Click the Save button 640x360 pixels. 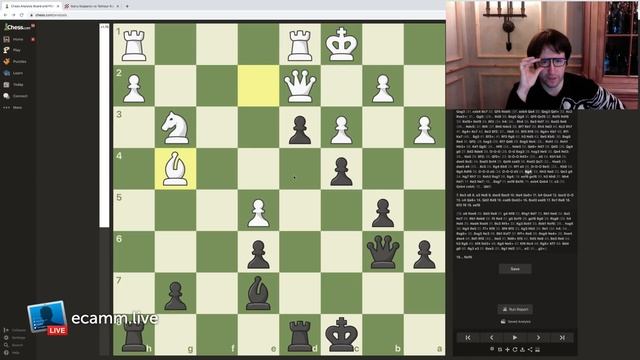515,269
